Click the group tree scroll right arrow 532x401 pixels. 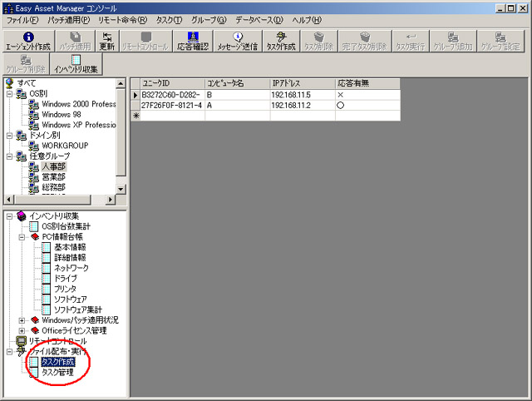pos(110,200)
